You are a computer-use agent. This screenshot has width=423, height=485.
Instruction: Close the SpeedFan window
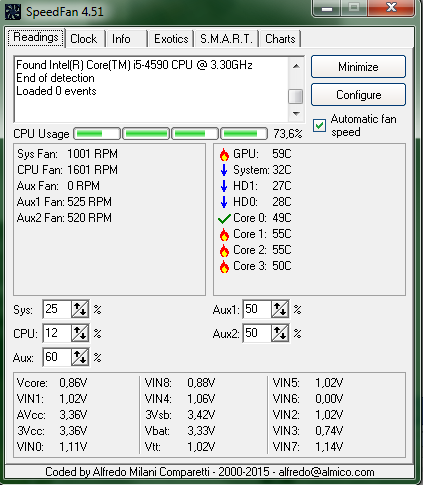click(x=391, y=8)
